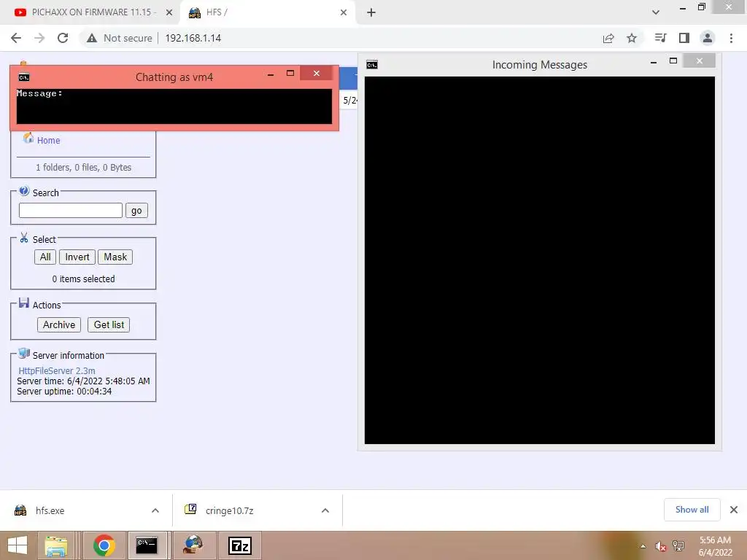Click the Invert selection button

click(77, 257)
